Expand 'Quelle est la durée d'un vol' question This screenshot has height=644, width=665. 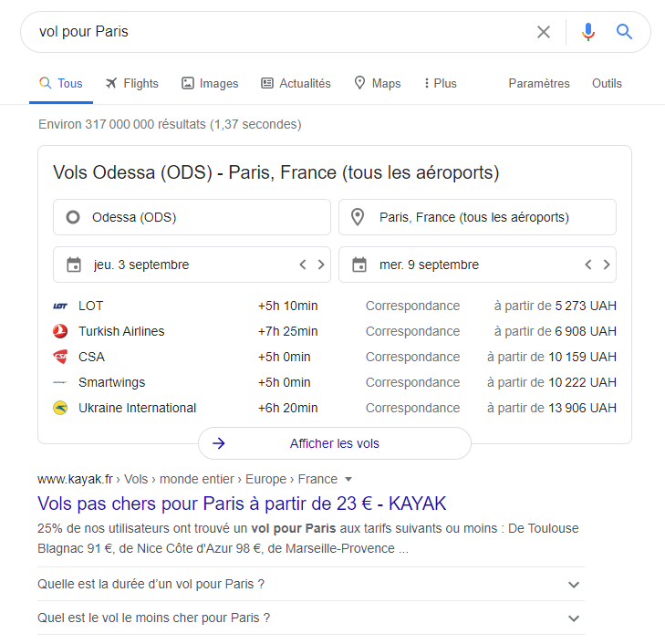pos(574,584)
